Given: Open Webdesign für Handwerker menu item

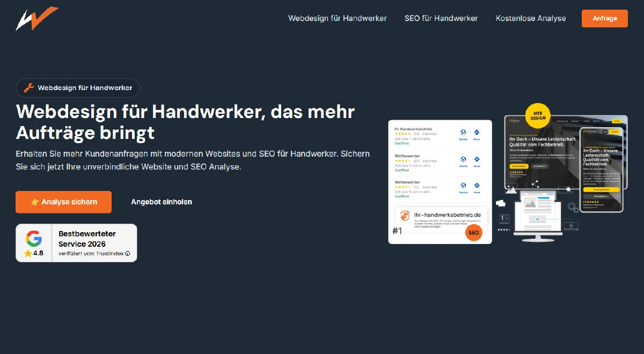Looking at the screenshot, I should 337,18.
